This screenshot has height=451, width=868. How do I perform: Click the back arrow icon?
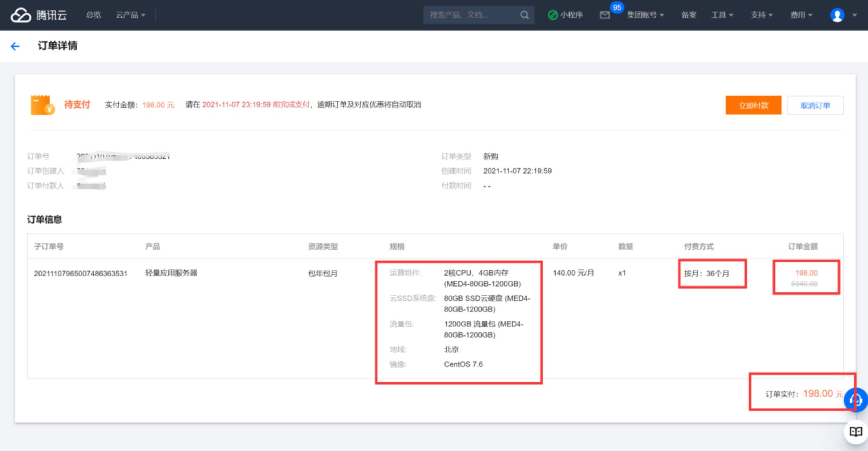click(x=15, y=46)
